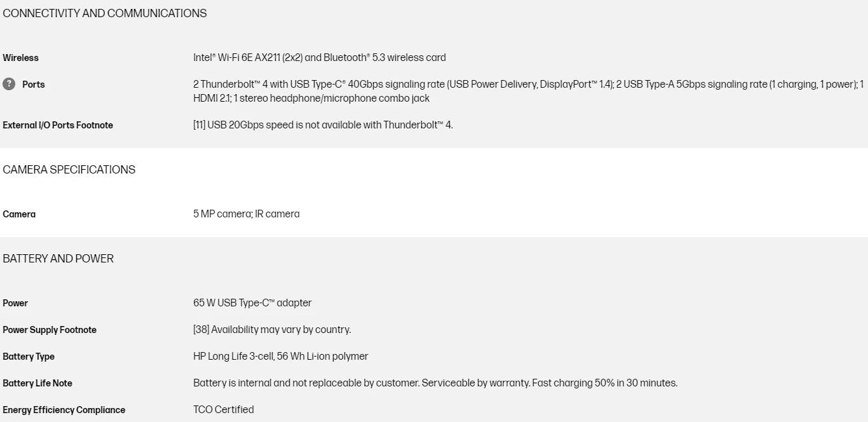Click the Power Supply Footnote label
Viewport: 868px width, 422px height.
[50, 330]
